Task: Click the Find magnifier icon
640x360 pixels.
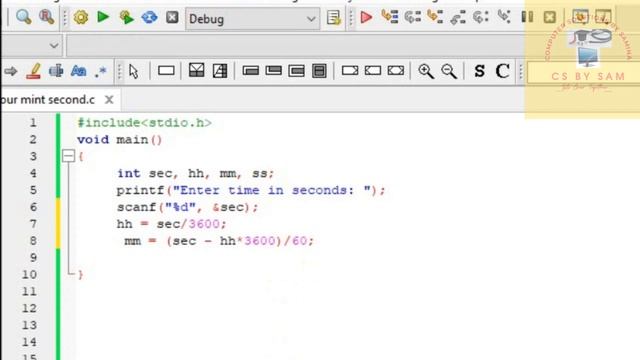Action: click(23, 18)
